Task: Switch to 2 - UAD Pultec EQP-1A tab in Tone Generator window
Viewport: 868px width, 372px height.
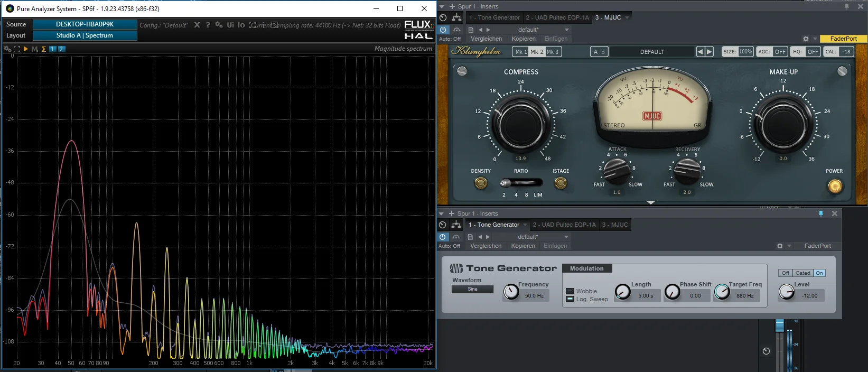Action: [x=564, y=225]
